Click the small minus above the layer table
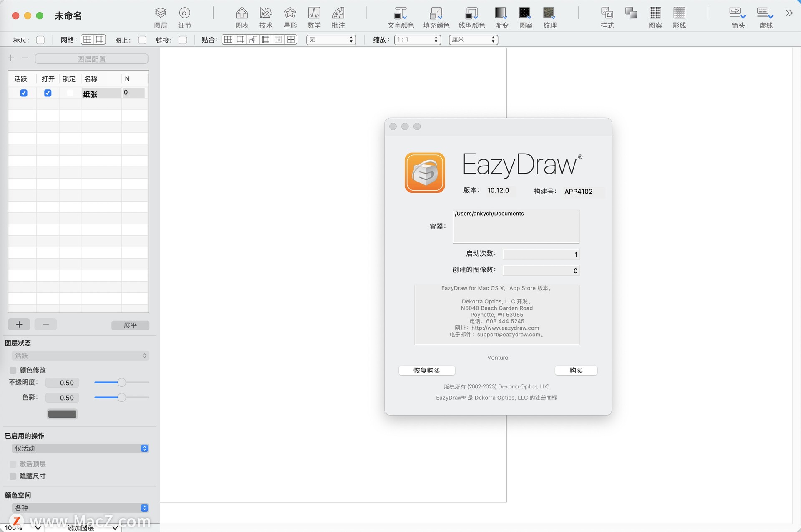The width and height of the screenshot is (801, 532). (x=25, y=58)
